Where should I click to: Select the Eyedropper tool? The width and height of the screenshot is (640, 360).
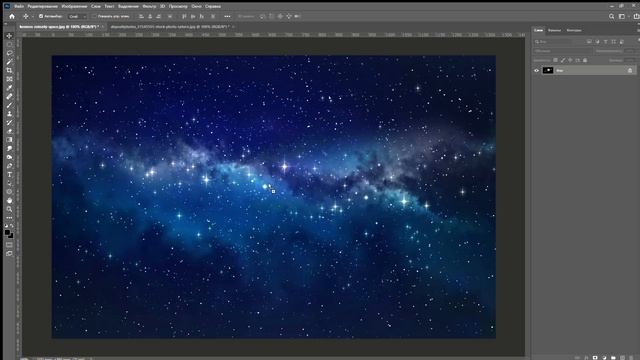click(x=9, y=88)
